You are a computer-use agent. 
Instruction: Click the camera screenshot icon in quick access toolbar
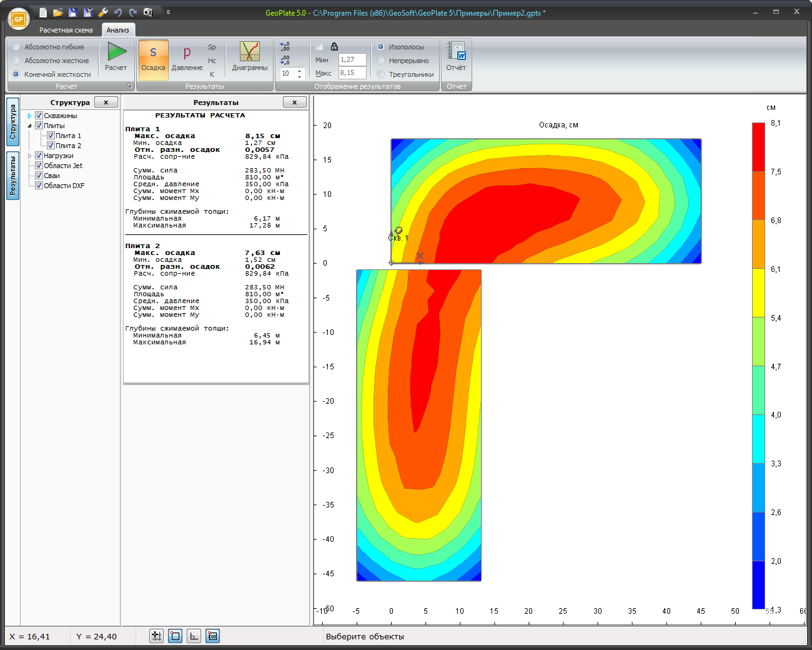[148, 12]
